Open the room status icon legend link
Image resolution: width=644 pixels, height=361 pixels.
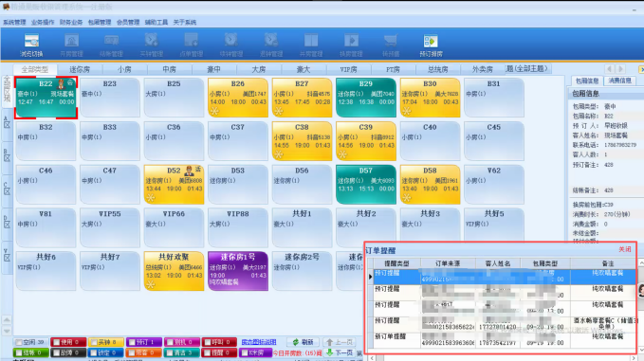click(x=259, y=342)
